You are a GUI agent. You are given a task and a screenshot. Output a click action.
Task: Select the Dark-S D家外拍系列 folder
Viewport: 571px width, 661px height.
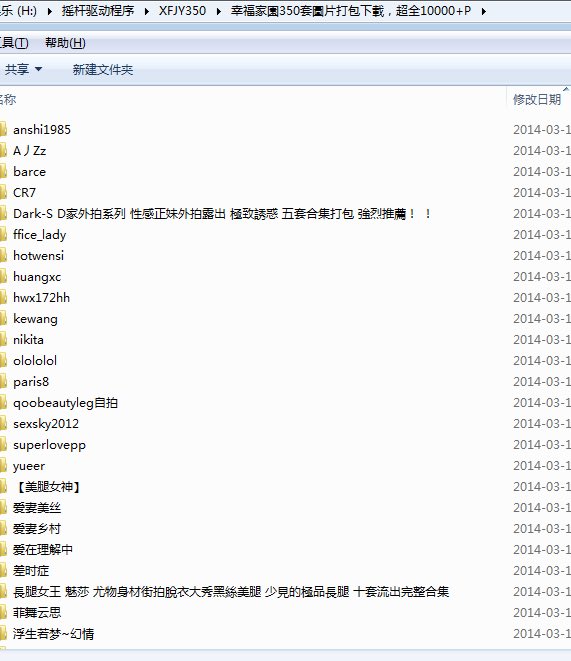[x=222, y=214]
